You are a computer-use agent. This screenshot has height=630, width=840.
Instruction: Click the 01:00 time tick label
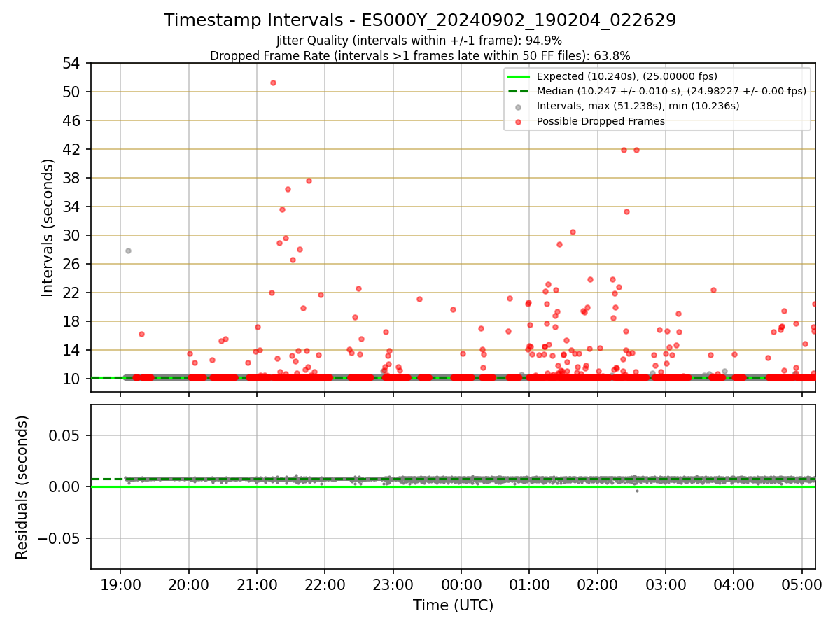click(529, 584)
